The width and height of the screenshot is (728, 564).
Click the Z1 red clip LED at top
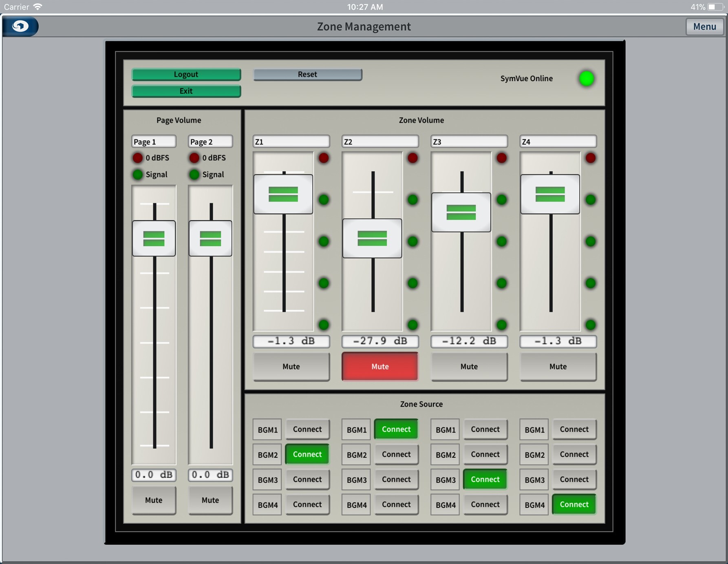coord(324,158)
